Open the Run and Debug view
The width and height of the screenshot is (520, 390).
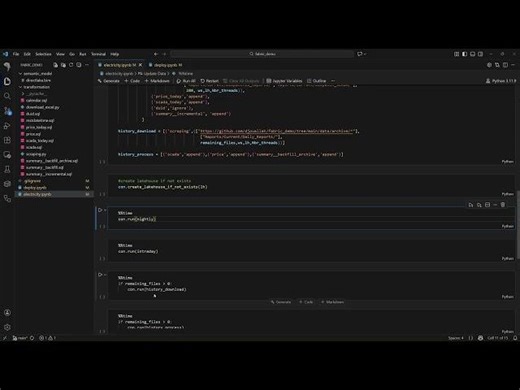(7, 126)
